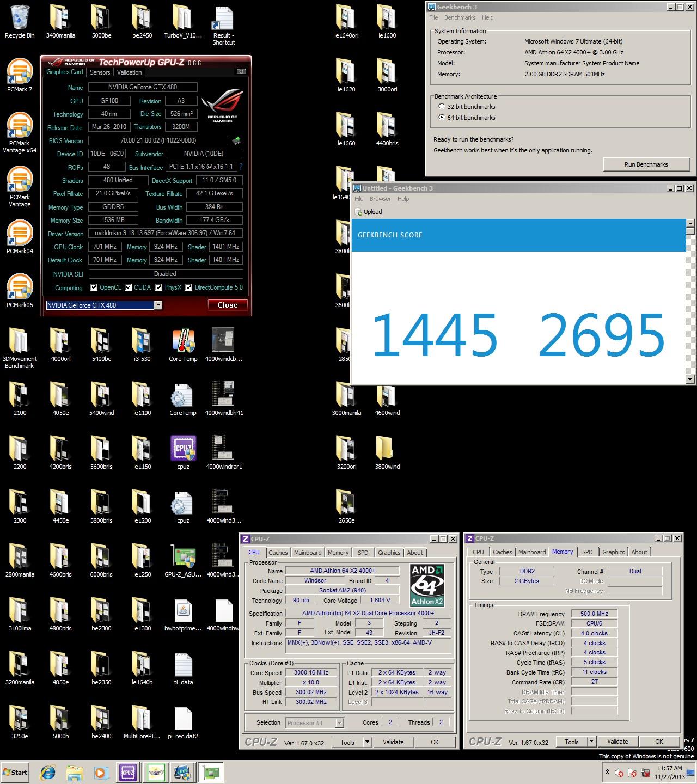This screenshot has width=697, height=784.
Task: Open File menu in Geekbench results window
Action: click(359, 199)
